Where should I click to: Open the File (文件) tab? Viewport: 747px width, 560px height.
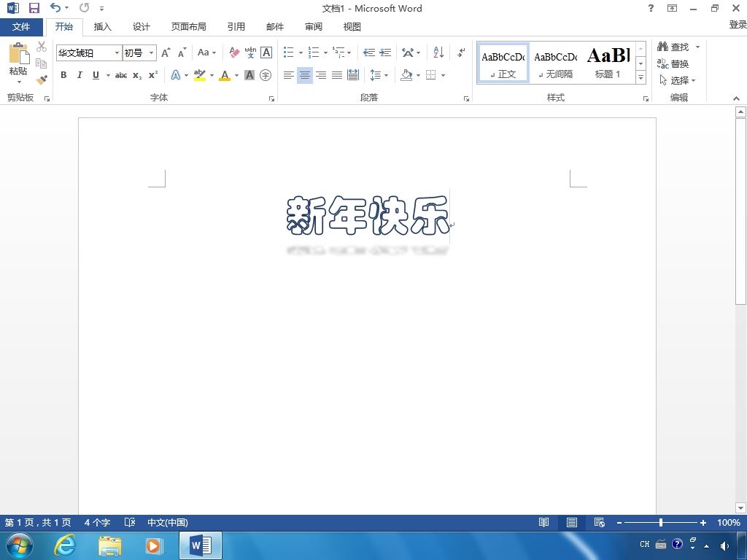(x=21, y=27)
